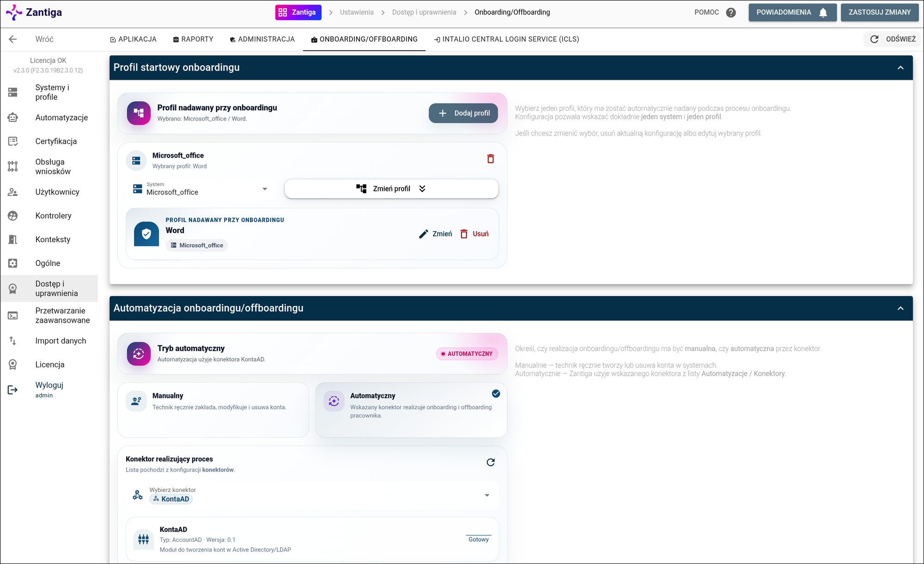Viewport: 924px width, 564px height.
Task: Click the Certyfikacja checklist icon in the sidebar
Action: [13, 141]
